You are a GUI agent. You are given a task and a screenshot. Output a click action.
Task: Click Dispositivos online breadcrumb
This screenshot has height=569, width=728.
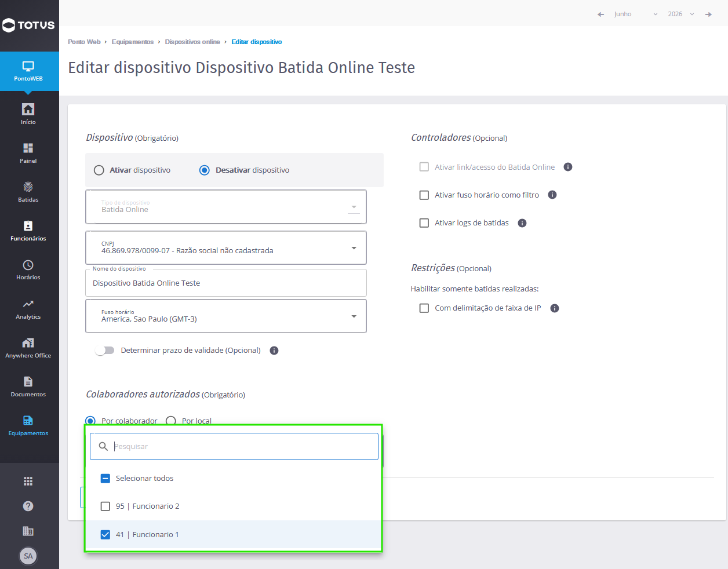[x=192, y=42]
